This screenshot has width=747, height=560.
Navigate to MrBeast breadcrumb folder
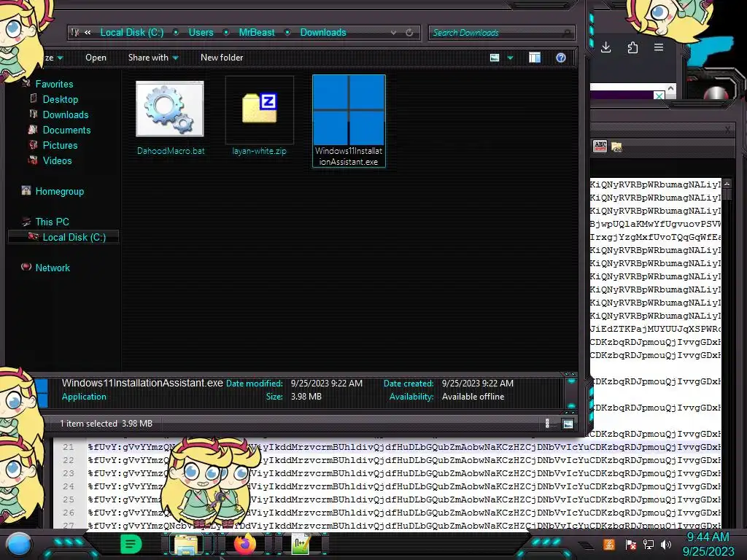click(256, 32)
